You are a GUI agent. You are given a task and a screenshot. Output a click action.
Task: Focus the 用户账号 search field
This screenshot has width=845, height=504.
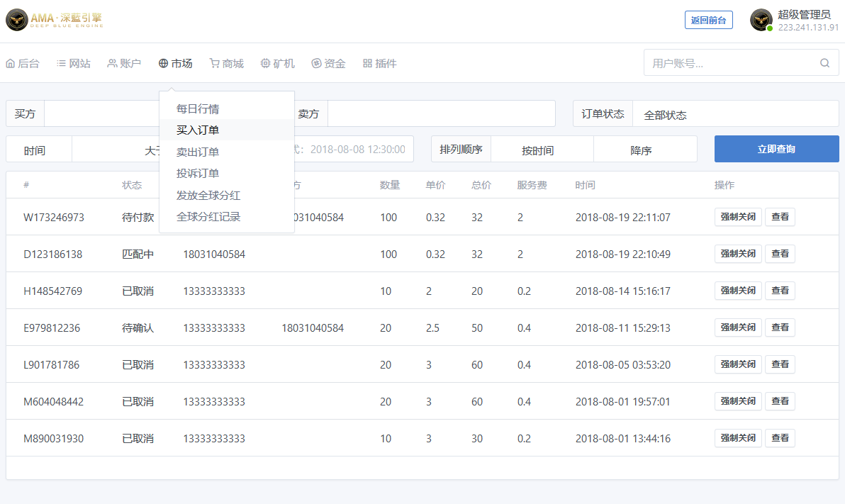click(x=732, y=63)
